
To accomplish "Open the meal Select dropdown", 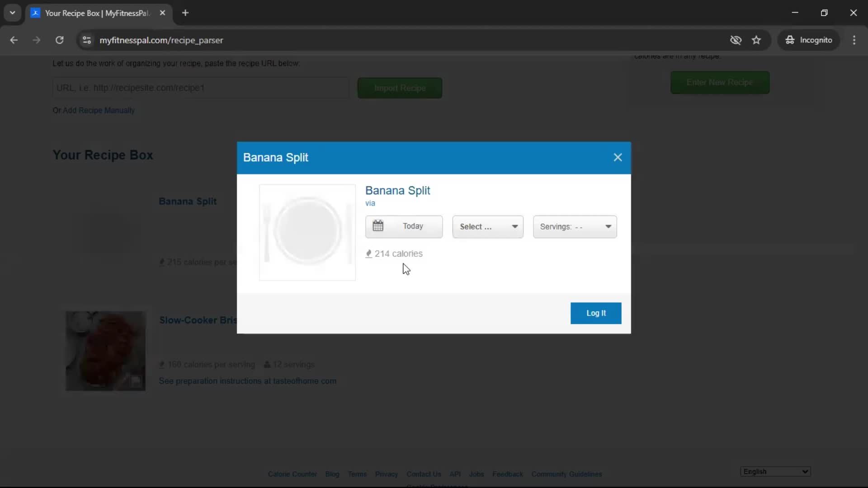I will pos(488,226).
